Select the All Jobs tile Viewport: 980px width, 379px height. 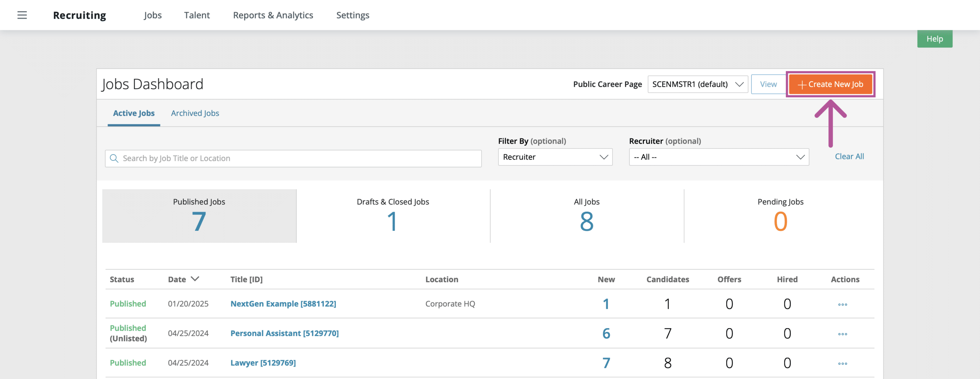tap(587, 216)
